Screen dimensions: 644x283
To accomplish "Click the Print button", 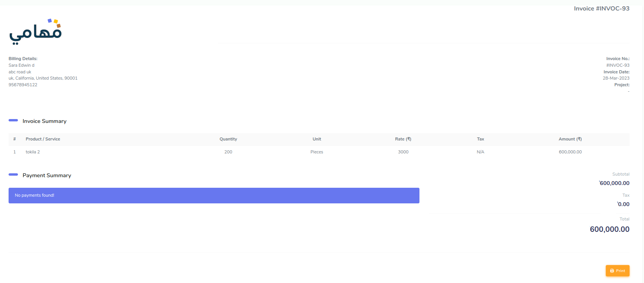I will pyautogui.click(x=617, y=271).
